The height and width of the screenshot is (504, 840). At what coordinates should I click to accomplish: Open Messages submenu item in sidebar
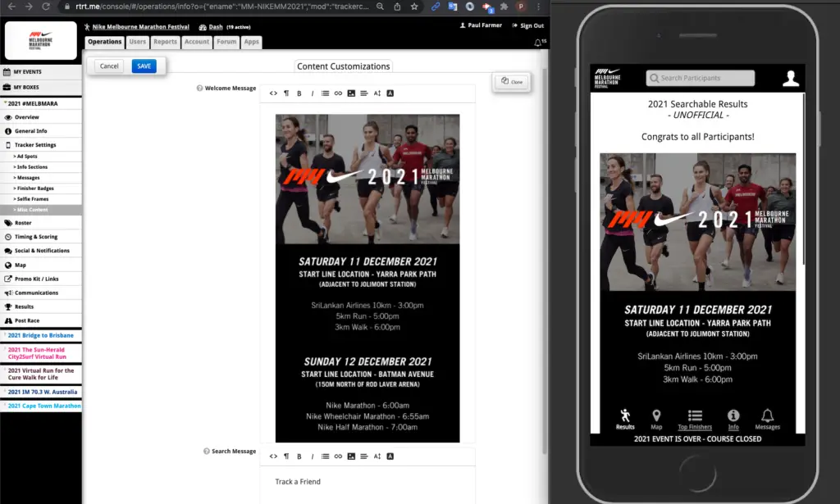coord(29,178)
